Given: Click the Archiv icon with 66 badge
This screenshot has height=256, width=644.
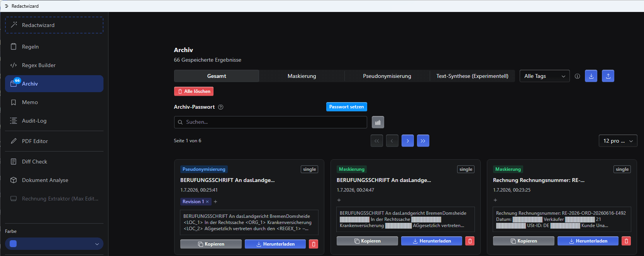Looking at the screenshot, I should (14, 83).
